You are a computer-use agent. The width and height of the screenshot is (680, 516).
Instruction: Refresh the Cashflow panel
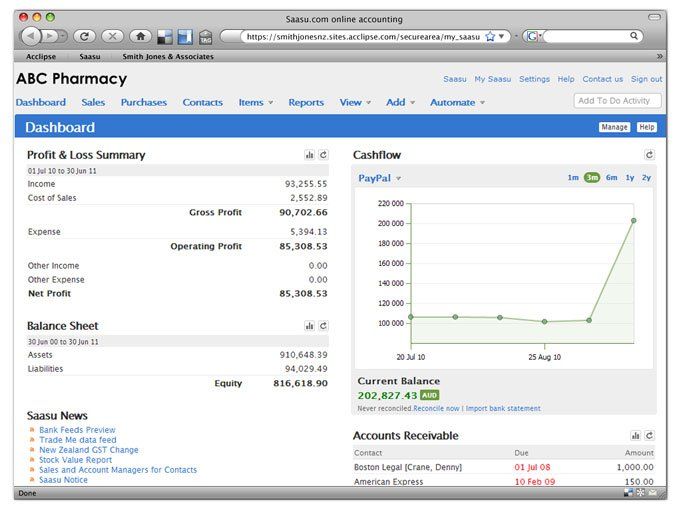649,155
